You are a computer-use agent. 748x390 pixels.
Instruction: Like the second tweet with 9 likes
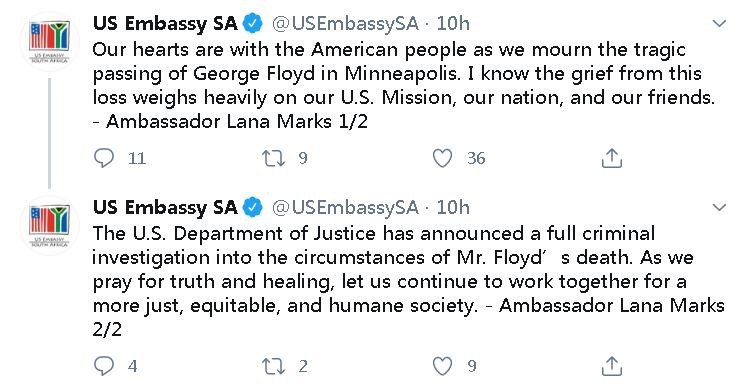pyautogui.click(x=442, y=366)
